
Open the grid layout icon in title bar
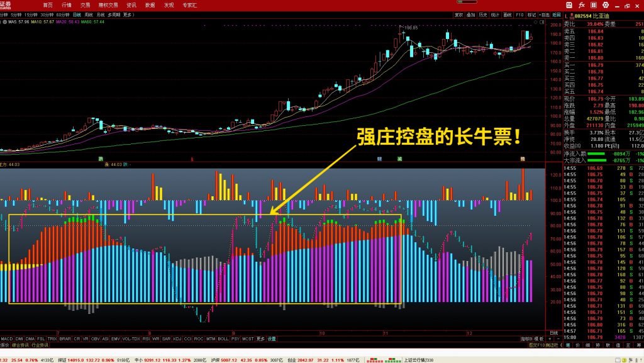point(594,4)
